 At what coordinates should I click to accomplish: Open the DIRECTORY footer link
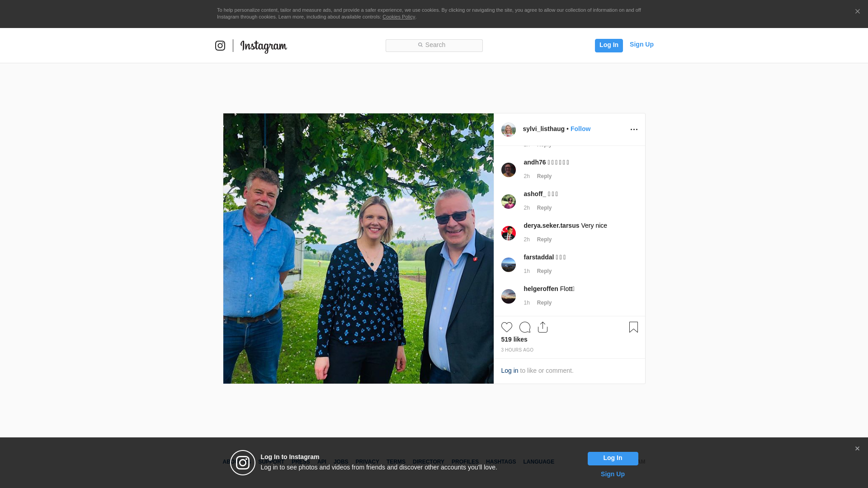(x=429, y=462)
